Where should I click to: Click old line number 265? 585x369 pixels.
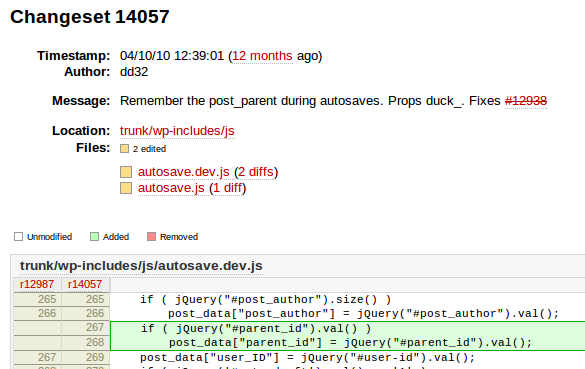pos(47,299)
